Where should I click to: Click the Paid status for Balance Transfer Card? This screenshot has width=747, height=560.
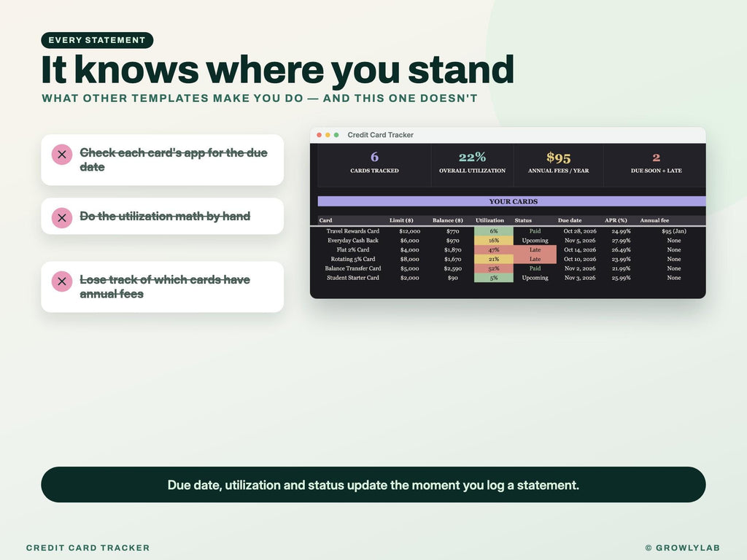[x=535, y=268]
